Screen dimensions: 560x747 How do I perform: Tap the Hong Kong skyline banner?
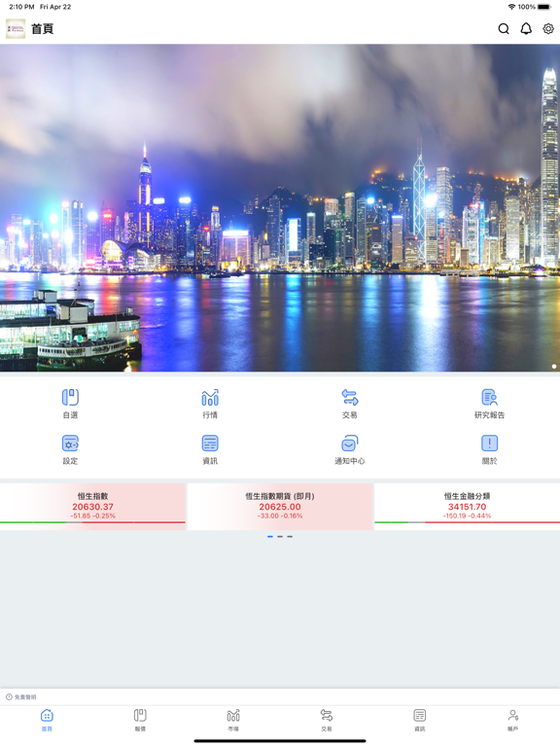(x=280, y=208)
